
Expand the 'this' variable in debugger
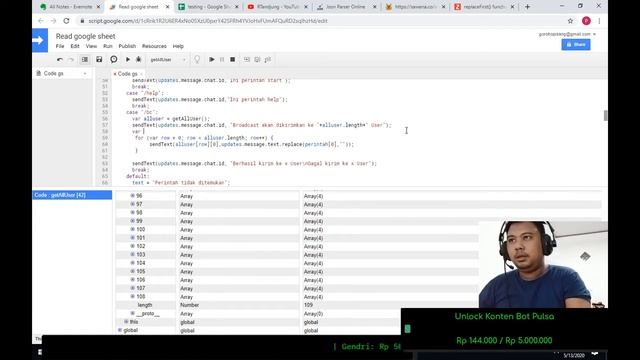click(126, 322)
